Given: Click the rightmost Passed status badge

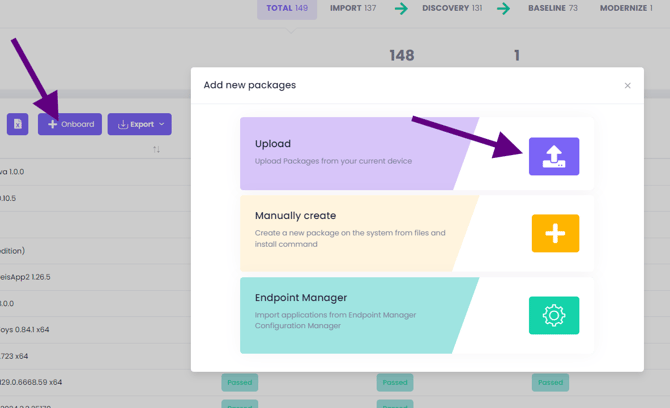Looking at the screenshot, I should coord(550,382).
